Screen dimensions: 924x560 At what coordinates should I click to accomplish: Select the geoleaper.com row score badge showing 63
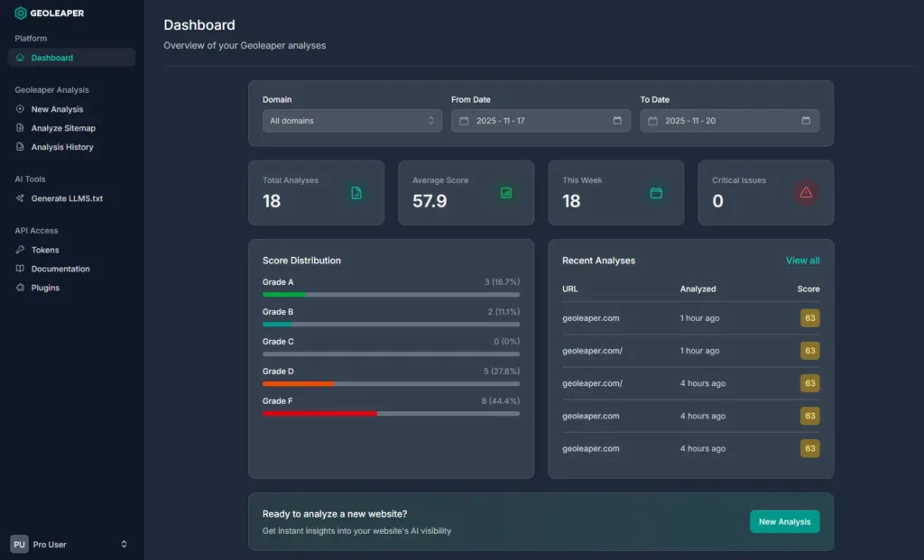click(x=809, y=318)
